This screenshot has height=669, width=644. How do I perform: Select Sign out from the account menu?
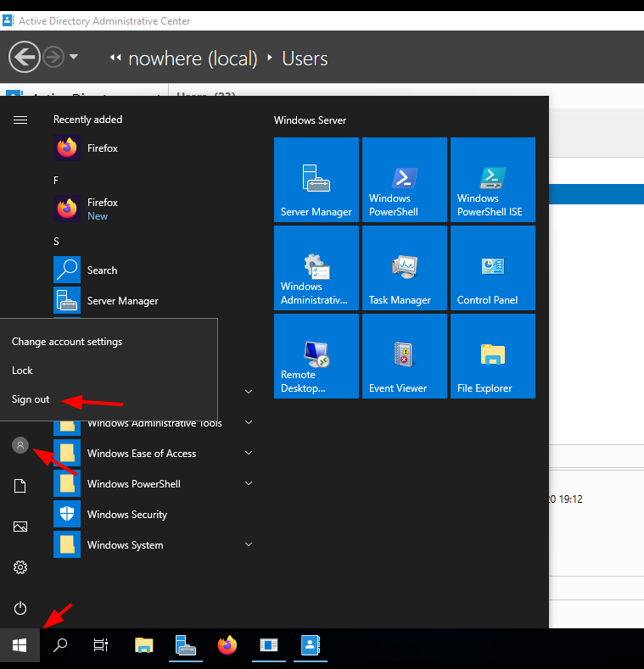pyautogui.click(x=31, y=399)
